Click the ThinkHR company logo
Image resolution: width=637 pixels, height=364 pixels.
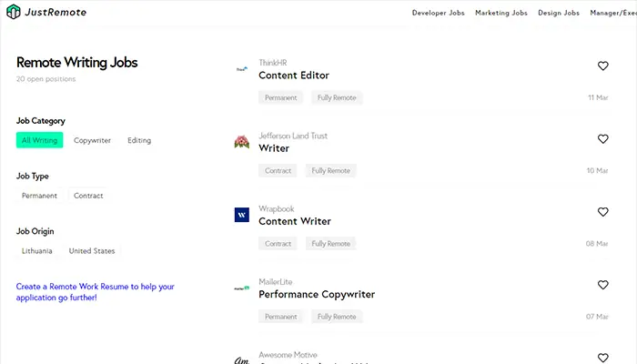242,69
